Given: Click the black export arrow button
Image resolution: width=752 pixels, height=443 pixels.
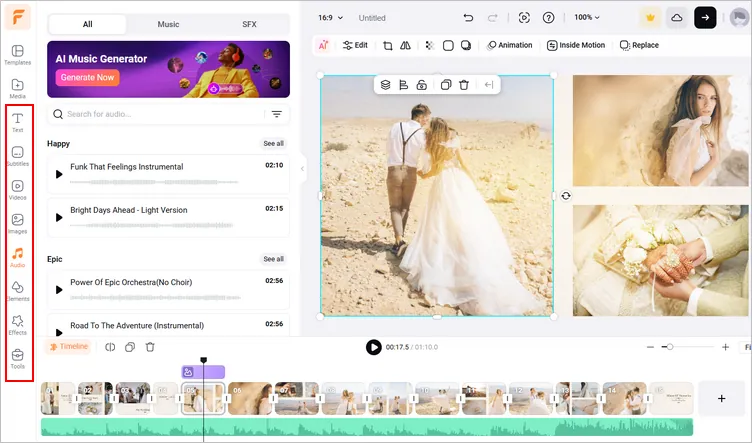Looking at the screenshot, I should coord(705,18).
